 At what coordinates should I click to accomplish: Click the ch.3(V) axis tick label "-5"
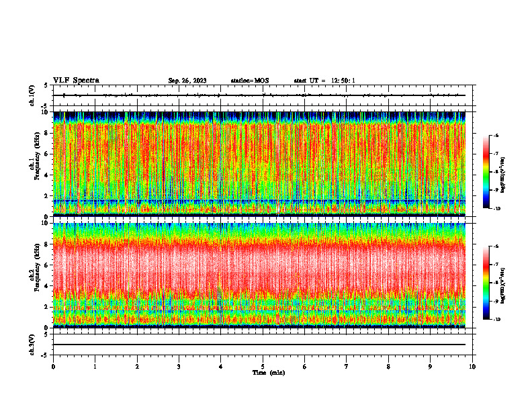point(45,355)
